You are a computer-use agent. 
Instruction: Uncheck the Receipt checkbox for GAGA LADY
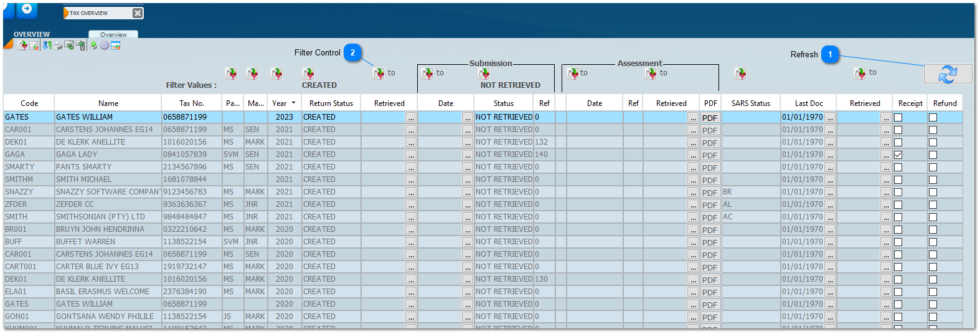point(898,155)
